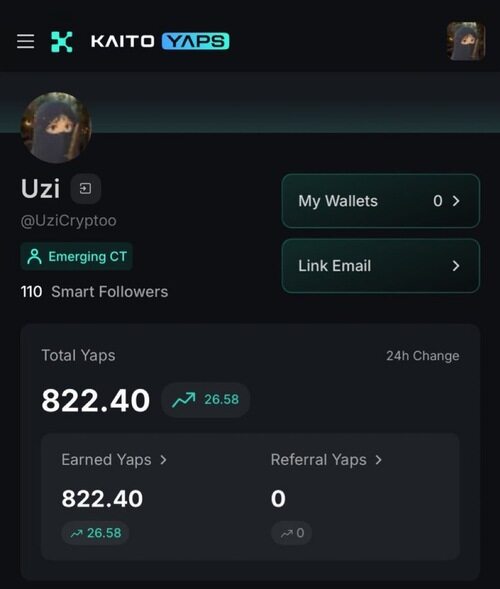
Task: Click the chevron next to Earned Yaps
Action: [x=163, y=460]
